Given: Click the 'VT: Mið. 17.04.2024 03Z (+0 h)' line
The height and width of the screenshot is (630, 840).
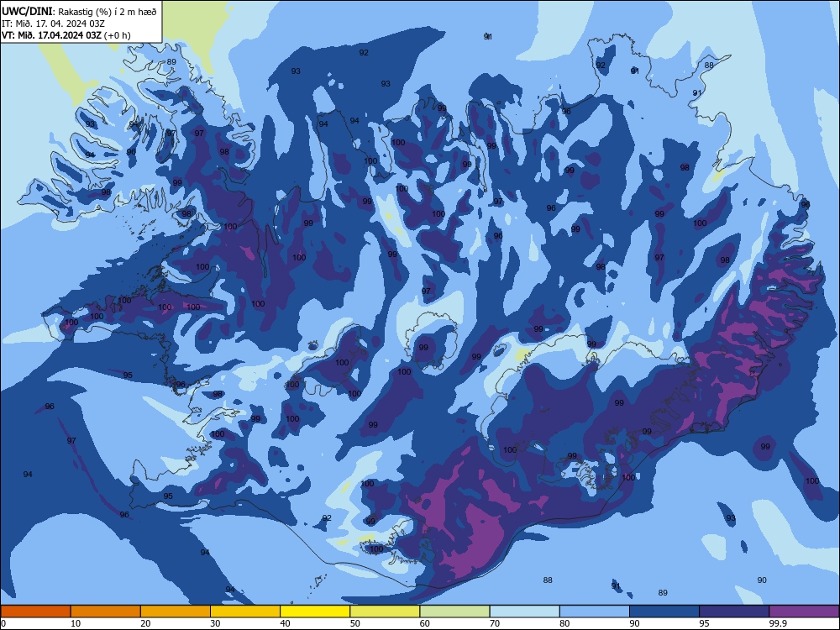Looking at the screenshot, I should [x=66, y=35].
